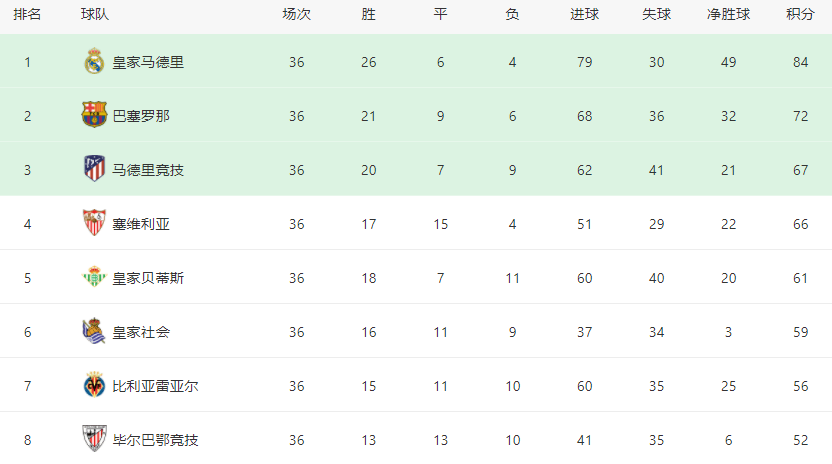Click the Real Sociedad crest icon
Screen dimensions: 832x464
click(94, 331)
